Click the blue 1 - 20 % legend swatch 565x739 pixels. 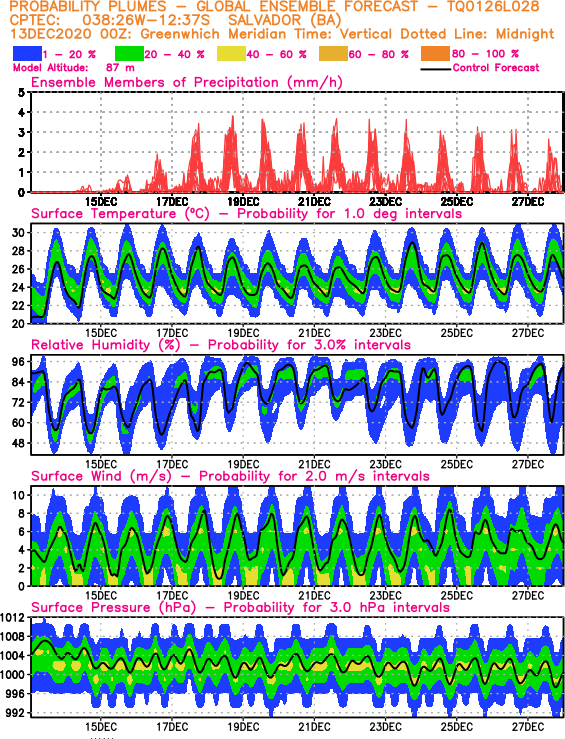click(x=27, y=54)
